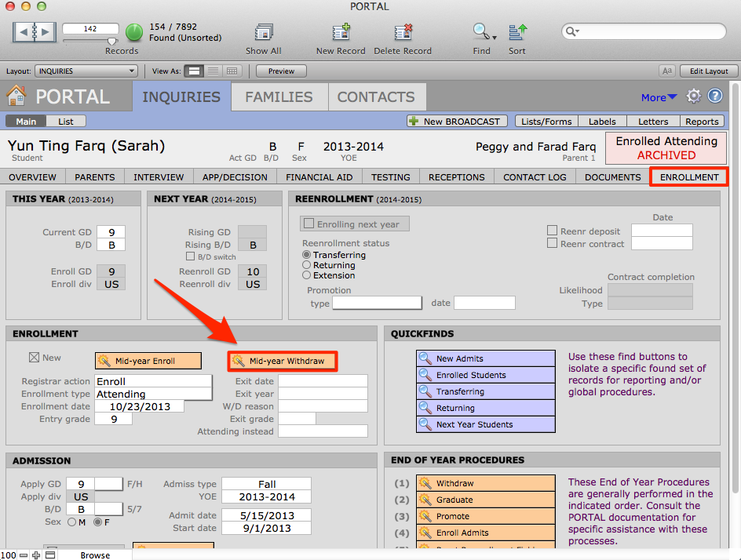Open settings via the gear icon
Viewport: 741px width, 560px height.
coord(693,96)
